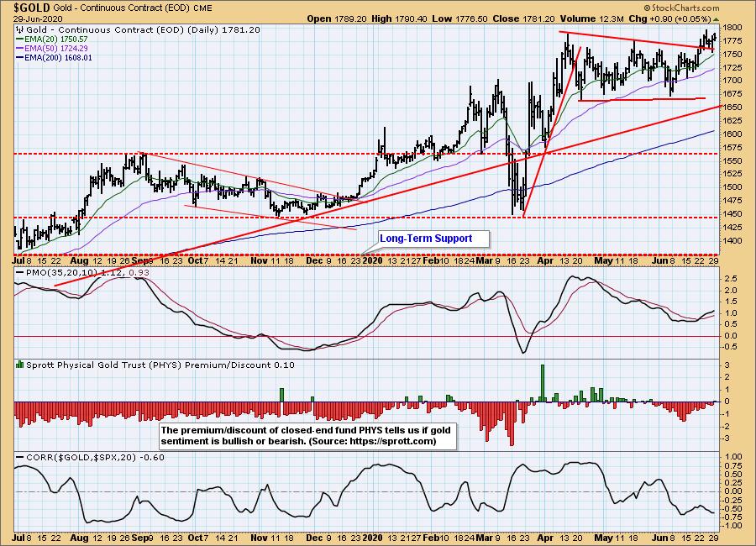Click the green up arrow beside Chg
Viewport: 756px width, 546px height.
(x=716, y=18)
